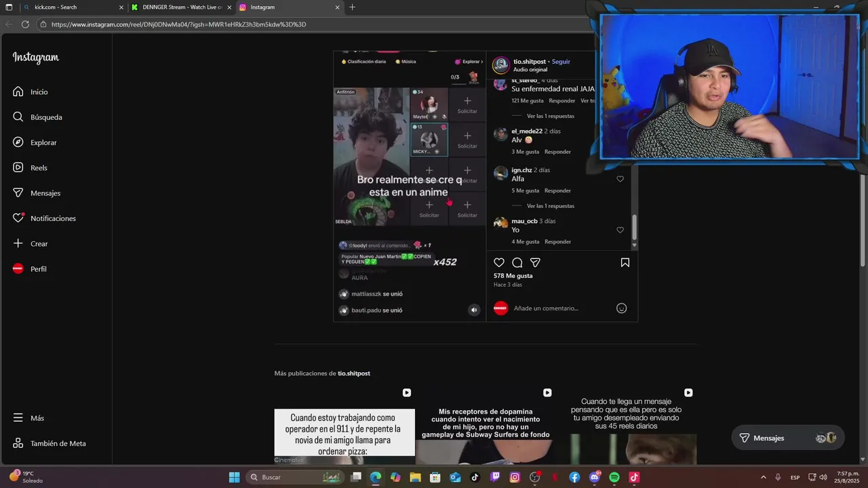The image size is (868, 488).
Task: Open Perfil avatar in sidebar
Action: click(18, 268)
